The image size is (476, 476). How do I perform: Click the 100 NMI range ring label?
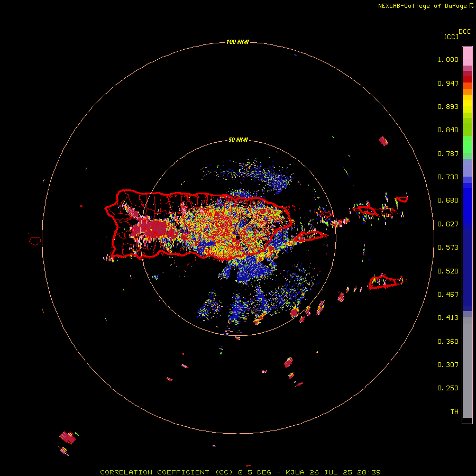pos(237,42)
